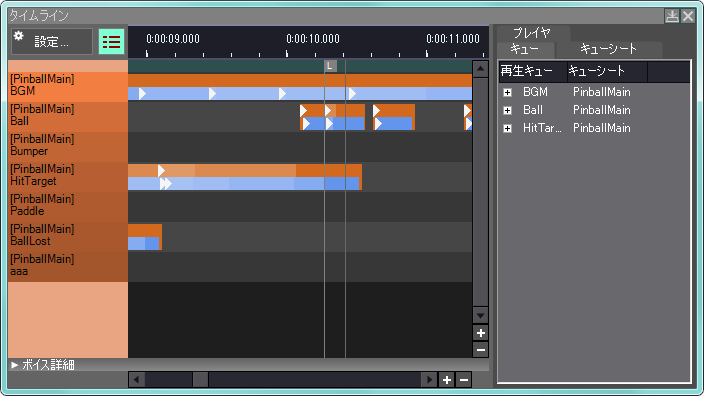Click the 0:00:09.000 ruler label
704x396 pixels.
pos(173,39)
